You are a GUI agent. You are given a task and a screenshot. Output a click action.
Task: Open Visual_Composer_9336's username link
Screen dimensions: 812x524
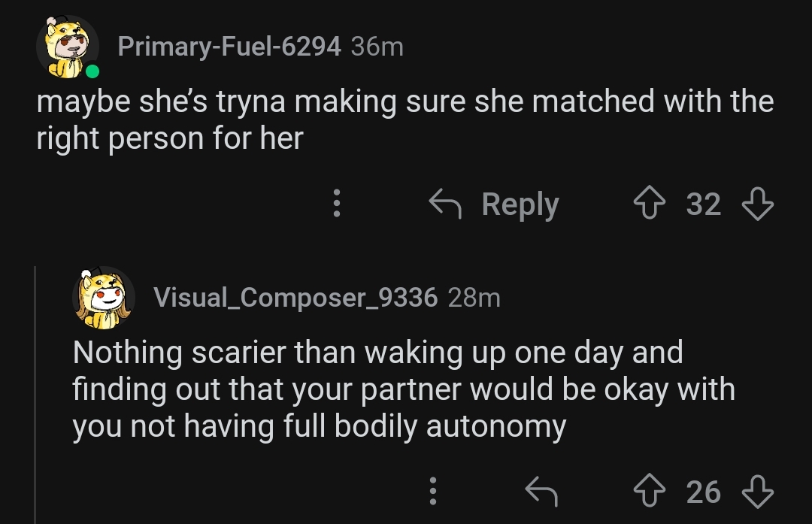295,297
